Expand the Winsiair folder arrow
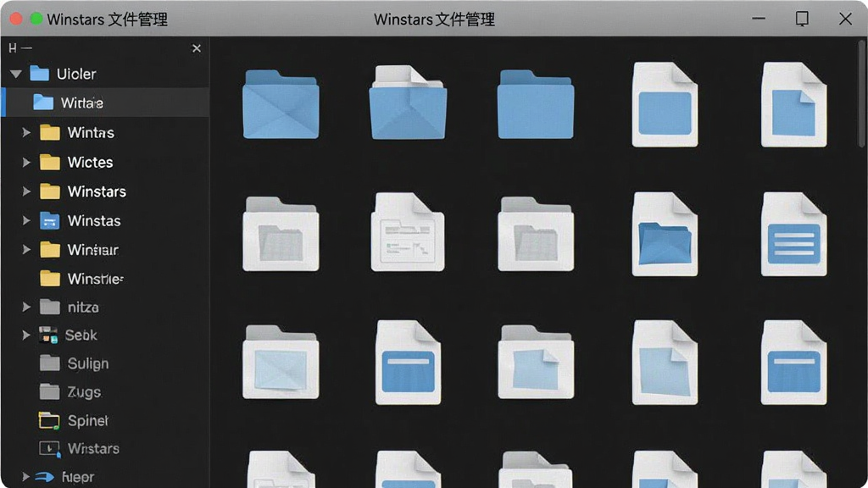The image size is (868, 488). 26,250
